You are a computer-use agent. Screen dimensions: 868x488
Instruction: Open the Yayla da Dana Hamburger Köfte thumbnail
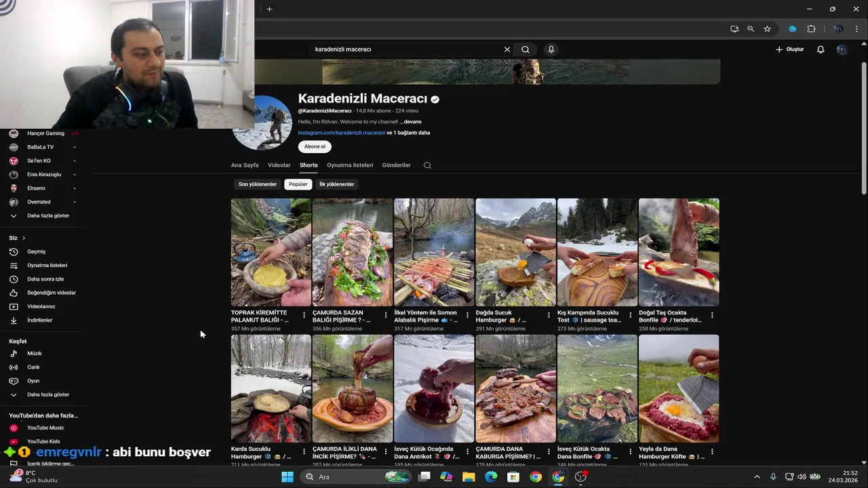pos(679,388)
